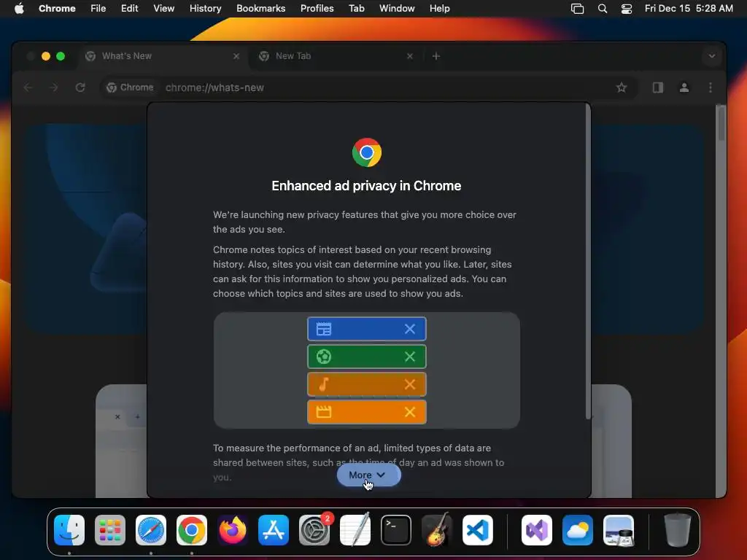
Task: Open the View menu
Action: click(x=164, y=9)
